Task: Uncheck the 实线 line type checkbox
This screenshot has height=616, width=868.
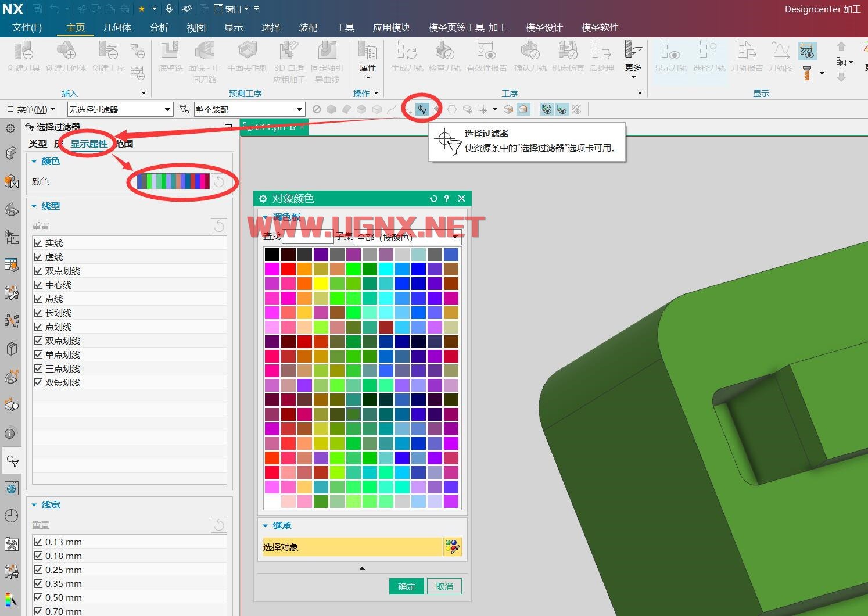Action: pos(38,243)
